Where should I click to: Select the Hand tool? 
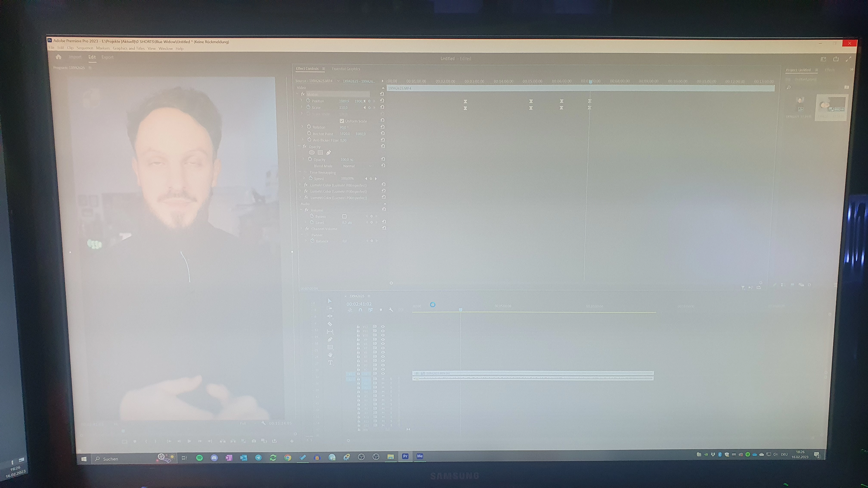point(330,355)
